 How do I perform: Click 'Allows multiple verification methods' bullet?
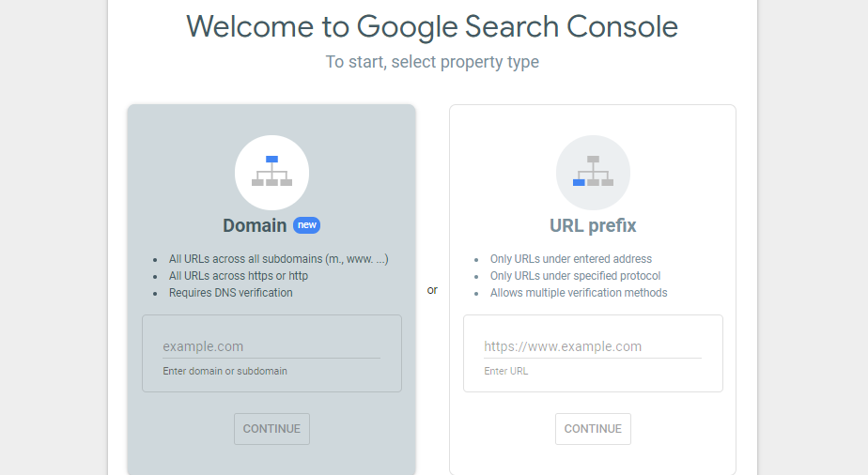pos(579,293)
